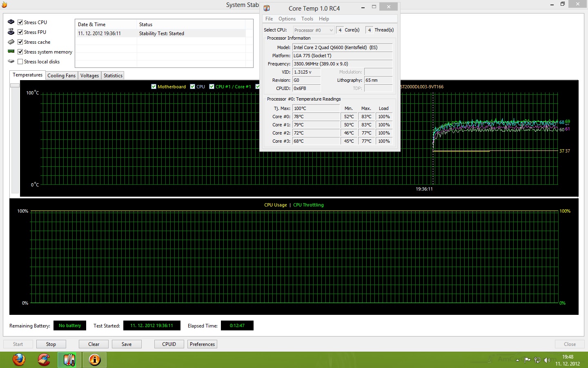Open Core Temp Options menu
Image resolution: width=588 pixels, height=368 pixels.
tap(287, 19)
